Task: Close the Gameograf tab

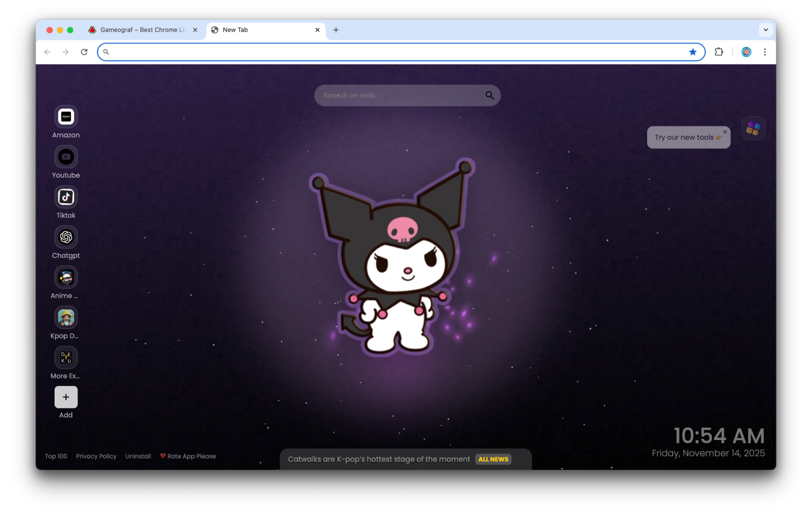Action: click(x=195, y=30)
